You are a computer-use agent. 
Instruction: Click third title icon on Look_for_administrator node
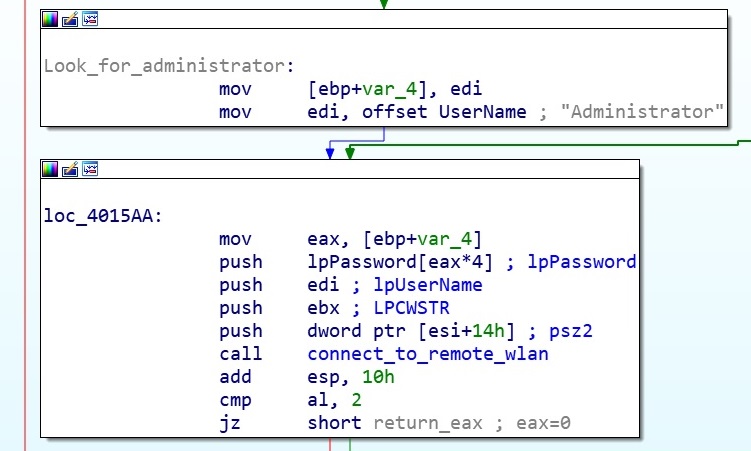tap(90, 19)
